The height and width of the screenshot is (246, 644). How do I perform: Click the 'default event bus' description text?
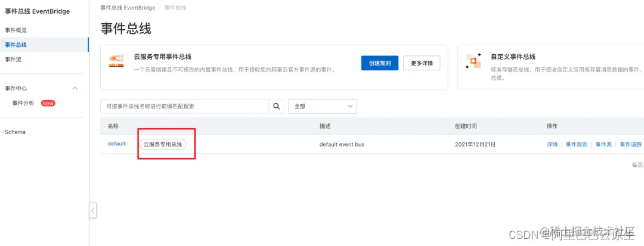(342, 144)
